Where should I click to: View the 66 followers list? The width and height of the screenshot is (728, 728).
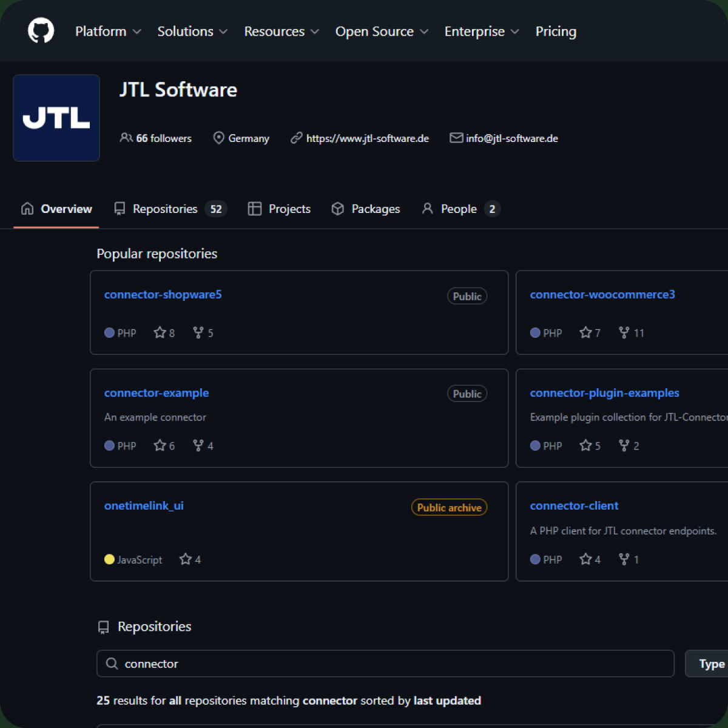click(x=156, y=138)
